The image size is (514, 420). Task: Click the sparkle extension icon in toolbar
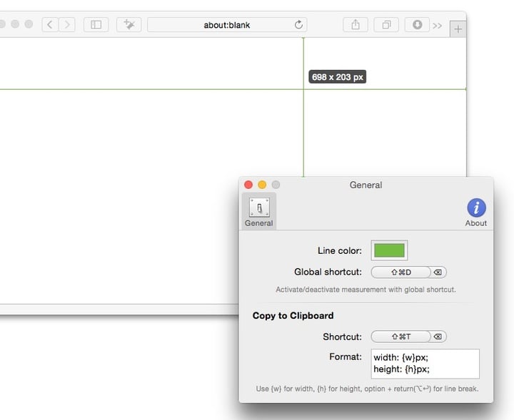click(128, 24)
